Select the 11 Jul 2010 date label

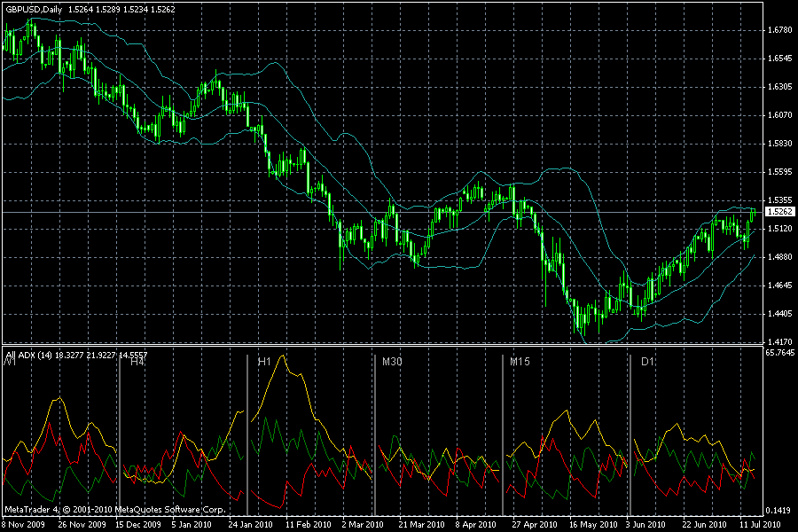coord(760,524)
